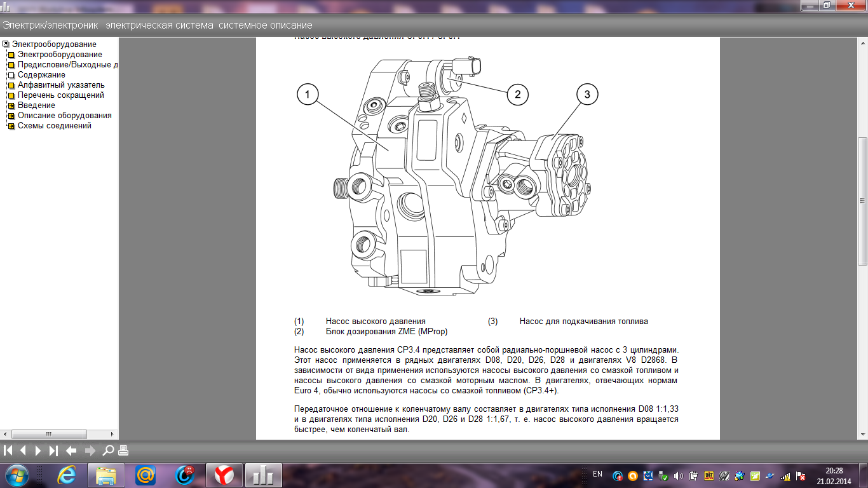
Task: Expand Описание оборудования section icon
Action: point(11,116)
